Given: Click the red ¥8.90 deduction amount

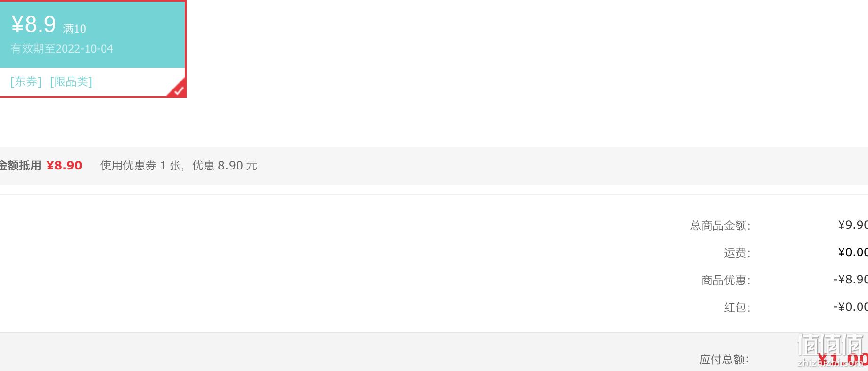Looking at the screenshot, I should tap(64, 166).
